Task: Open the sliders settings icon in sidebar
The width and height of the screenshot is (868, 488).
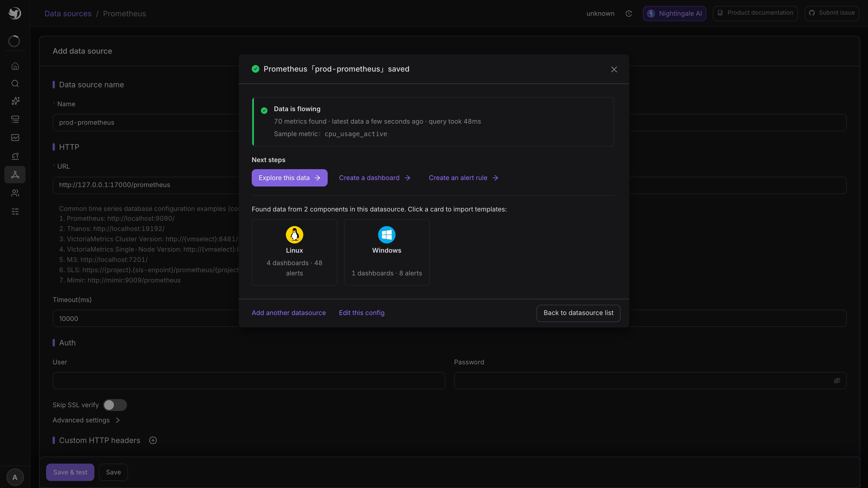Action: [15, 211]
